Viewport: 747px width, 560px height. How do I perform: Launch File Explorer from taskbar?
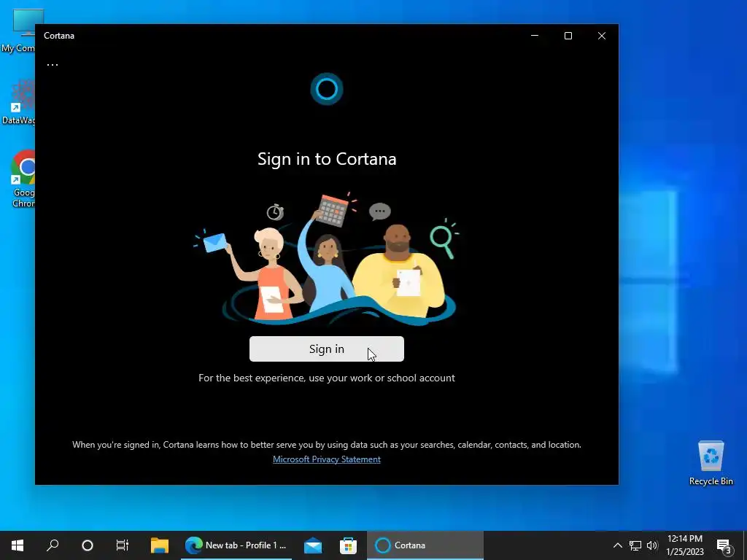pyautogui.click(x=160, y=545)
